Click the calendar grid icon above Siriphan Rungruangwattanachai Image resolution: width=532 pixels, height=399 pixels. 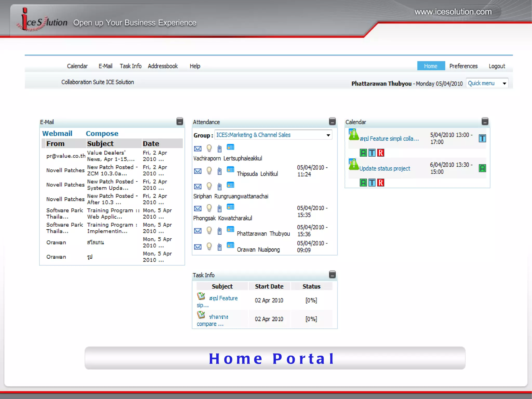tap(230, 185)
